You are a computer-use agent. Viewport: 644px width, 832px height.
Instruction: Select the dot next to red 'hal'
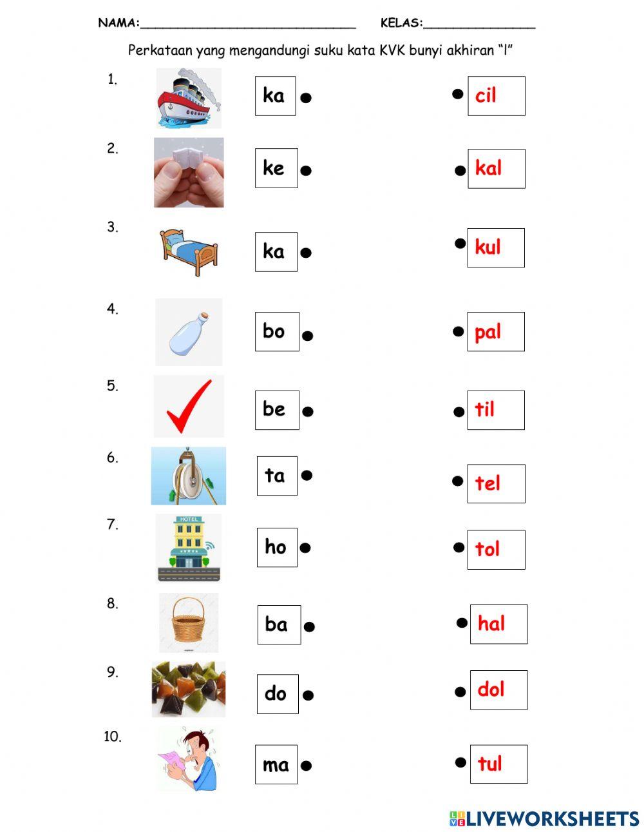coord(462,623)
